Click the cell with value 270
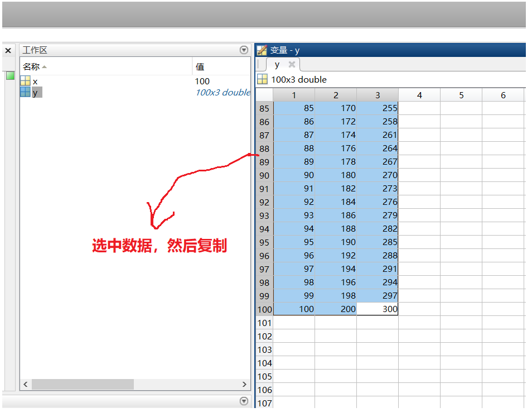This screenshot has width=532, height=417. pos(378,175)
